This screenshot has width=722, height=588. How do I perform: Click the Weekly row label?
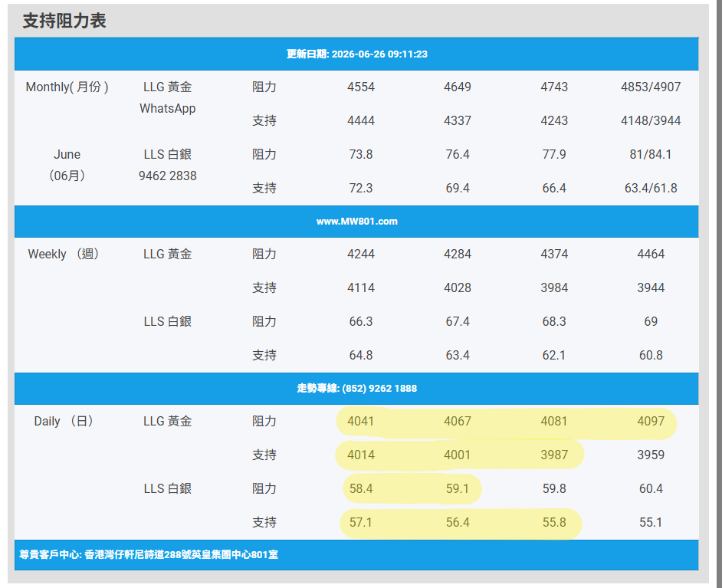(x=64, y=255)
